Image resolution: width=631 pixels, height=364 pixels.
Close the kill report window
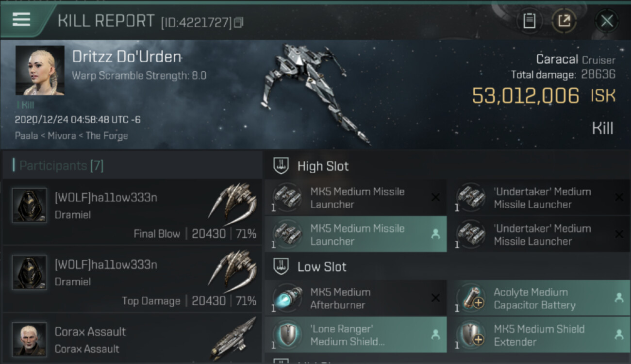click(x=607, y=21)
